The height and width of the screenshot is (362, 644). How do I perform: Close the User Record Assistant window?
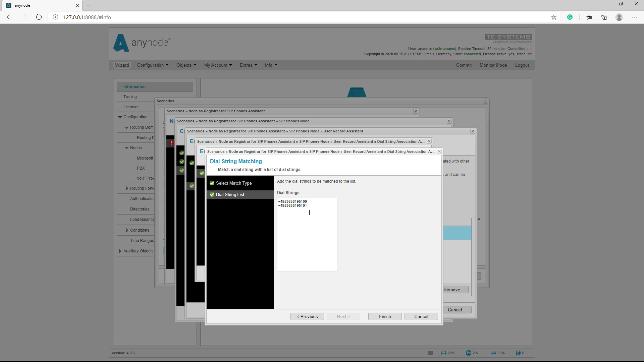point(473,131)
